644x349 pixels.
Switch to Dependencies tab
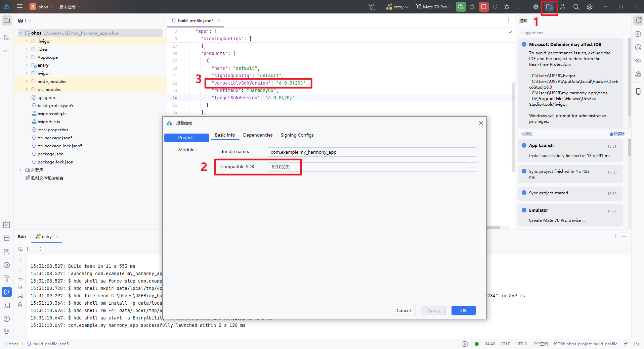click(x=258, y=135)
